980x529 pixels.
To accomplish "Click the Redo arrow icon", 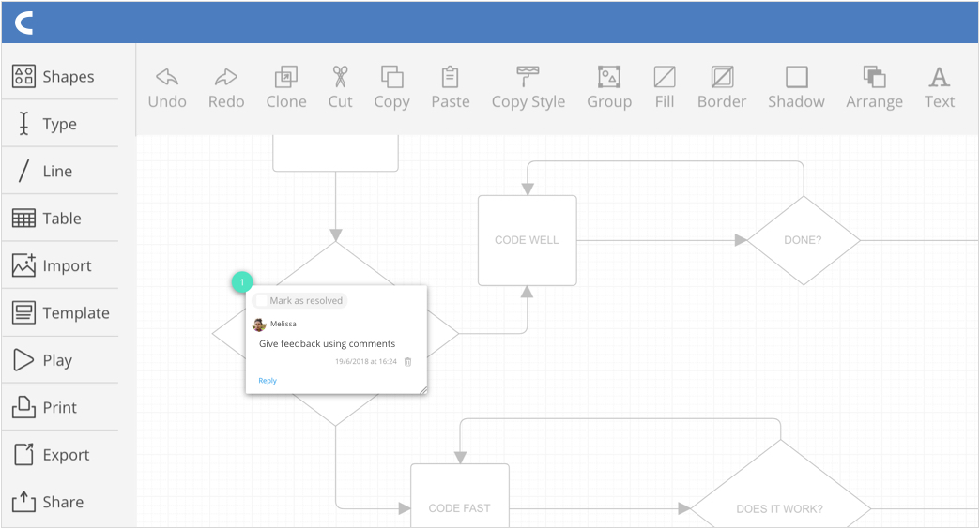I will (x=226, y=77).
